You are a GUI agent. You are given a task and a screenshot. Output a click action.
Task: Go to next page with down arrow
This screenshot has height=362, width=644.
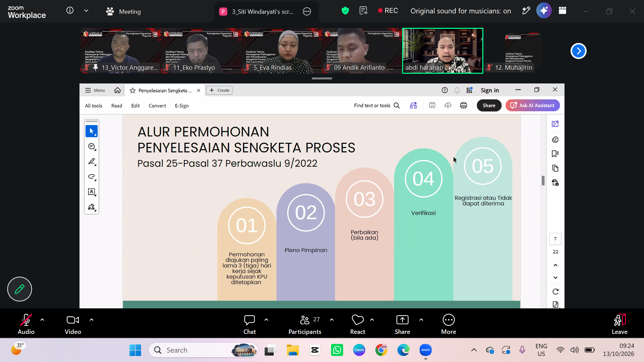555,278
